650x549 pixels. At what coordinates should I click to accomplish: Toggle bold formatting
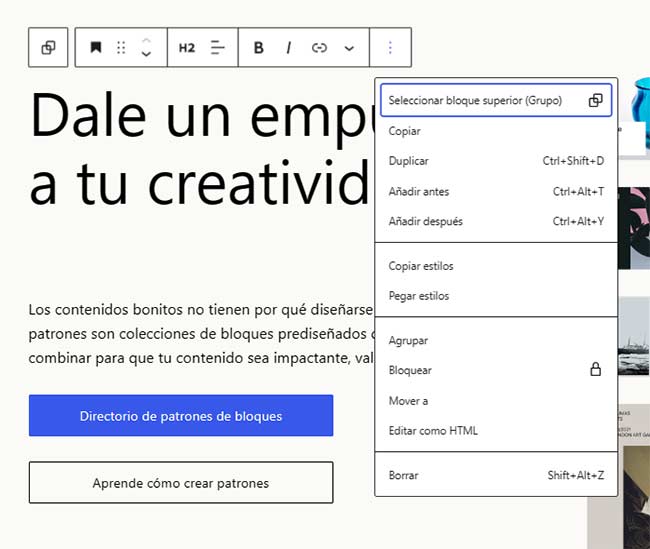click(259, 48)
